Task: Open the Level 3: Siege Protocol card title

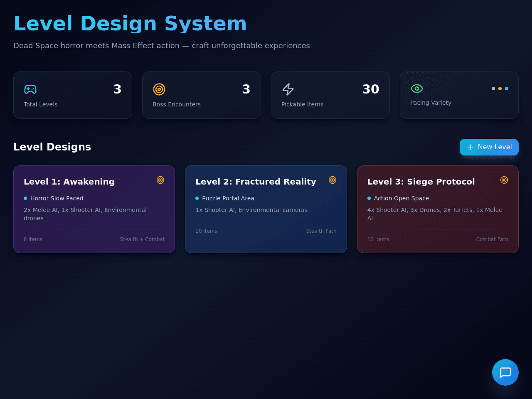Action: (x=421, y=182)
